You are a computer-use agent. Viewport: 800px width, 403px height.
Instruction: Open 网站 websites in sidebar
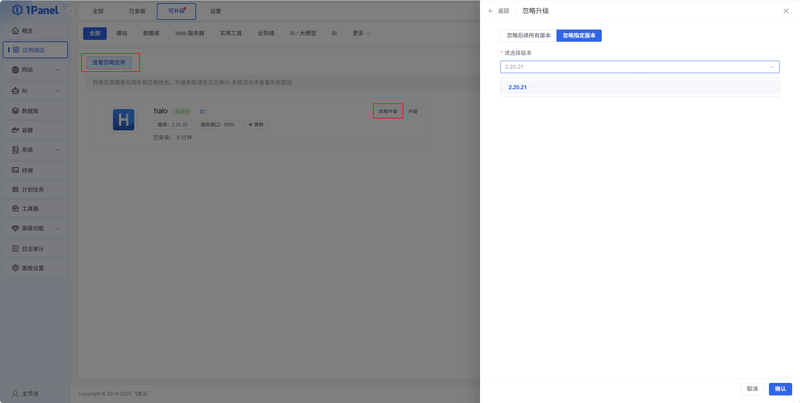[x=35, y=70]
